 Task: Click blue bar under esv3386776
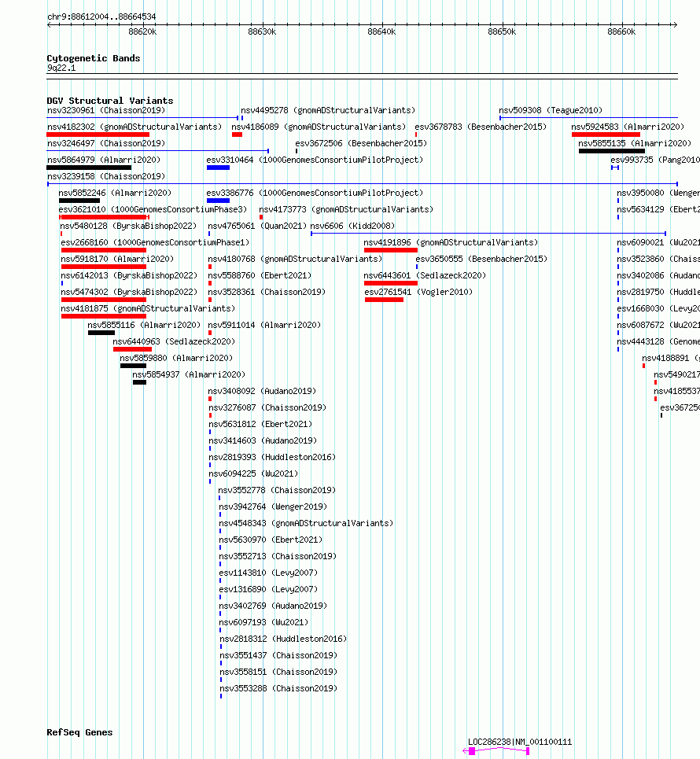point(219,201)
